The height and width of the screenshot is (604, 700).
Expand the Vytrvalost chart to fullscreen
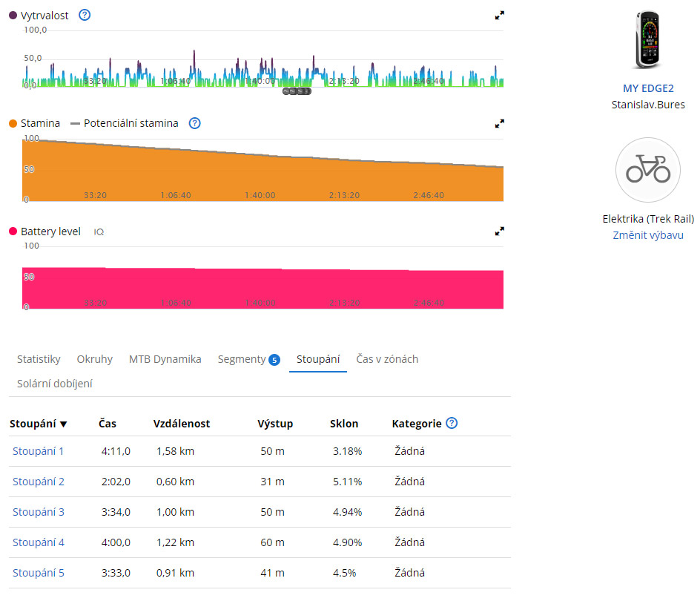500,15
